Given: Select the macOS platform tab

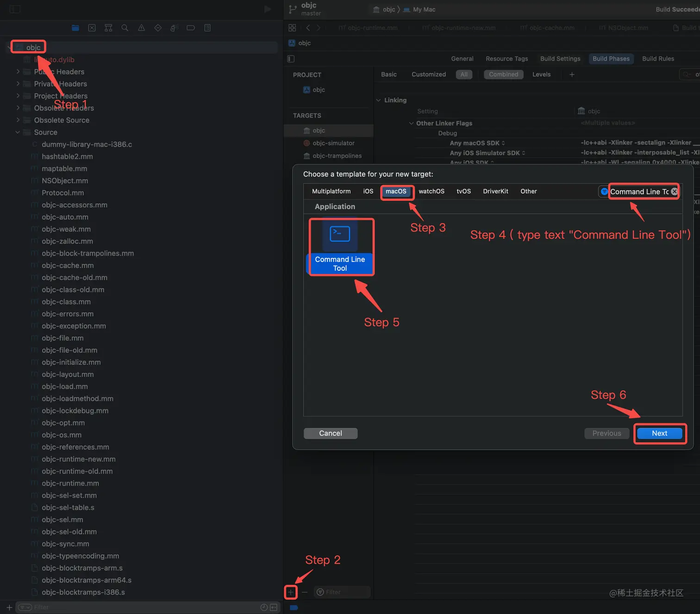Looking at the screenshot, I should click(396, 192).
